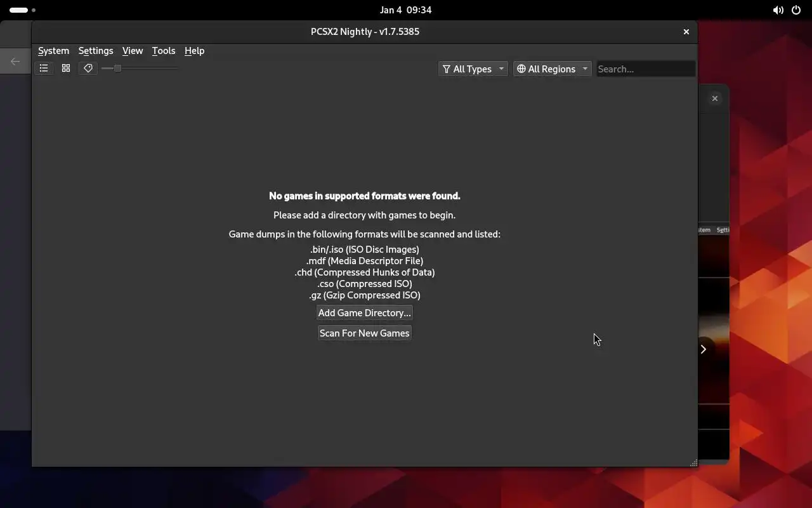Open the power menu in top bar
812x508 pixels.
[797, 10]
